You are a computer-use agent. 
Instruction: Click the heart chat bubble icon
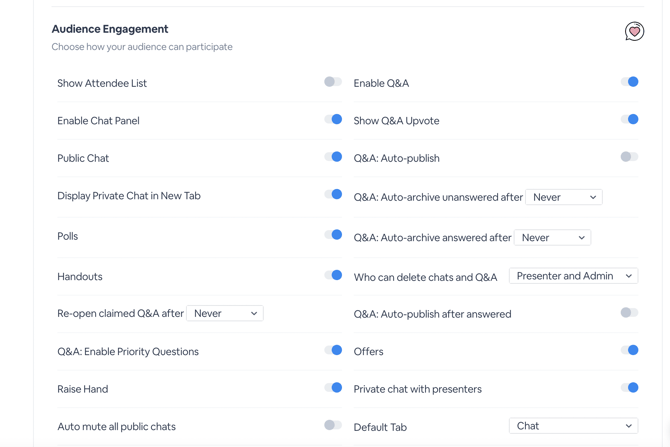[x=634, y=32]
